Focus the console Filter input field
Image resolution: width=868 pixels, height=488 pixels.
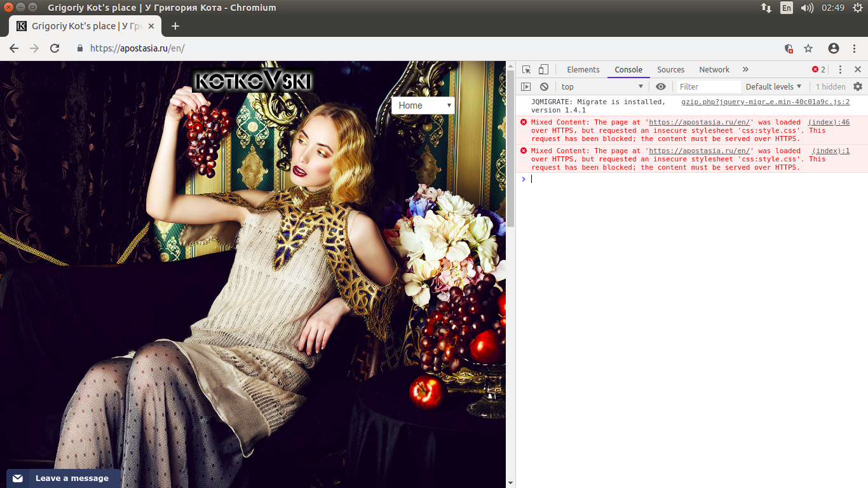point(708,87)
